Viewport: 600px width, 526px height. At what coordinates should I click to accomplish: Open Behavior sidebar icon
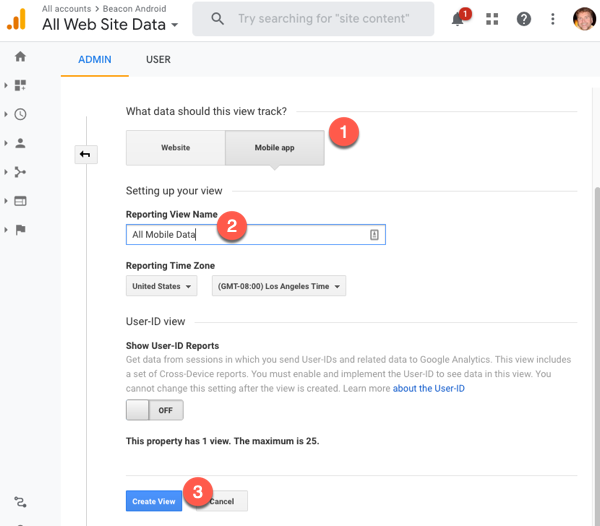point(20,201)
